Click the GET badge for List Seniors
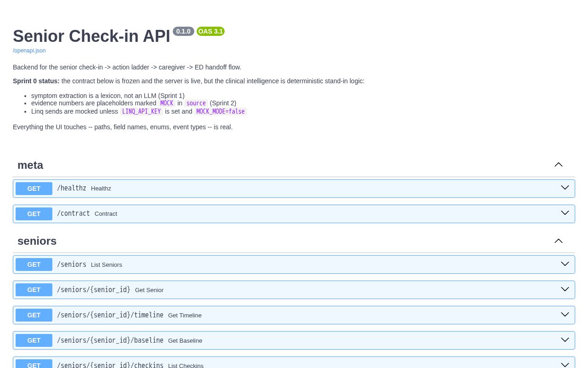Screen dimensions: 588x368 pos(34,264)
